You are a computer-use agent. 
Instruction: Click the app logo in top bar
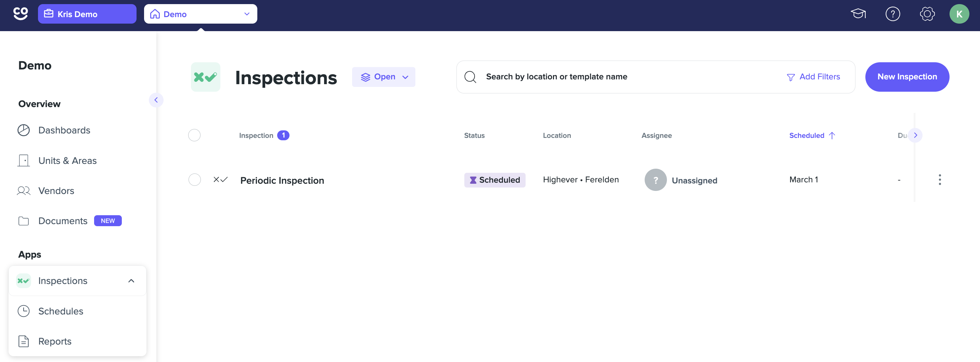tap(21, 14)
